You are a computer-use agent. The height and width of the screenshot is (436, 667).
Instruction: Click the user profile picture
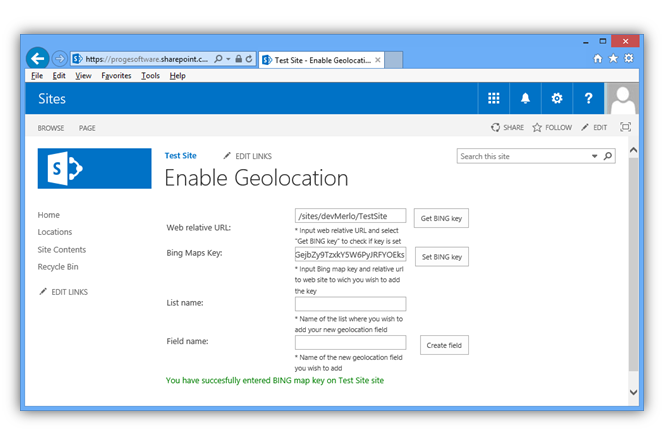pos(622,98)
